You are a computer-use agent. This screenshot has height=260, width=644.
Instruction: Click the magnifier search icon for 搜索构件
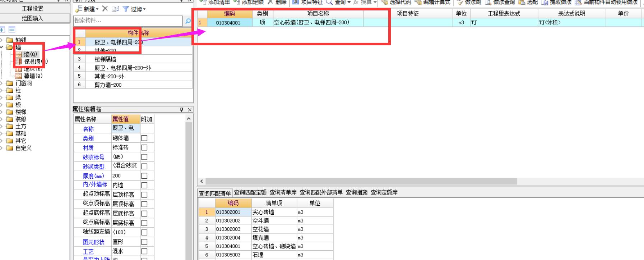pos(188,21)
